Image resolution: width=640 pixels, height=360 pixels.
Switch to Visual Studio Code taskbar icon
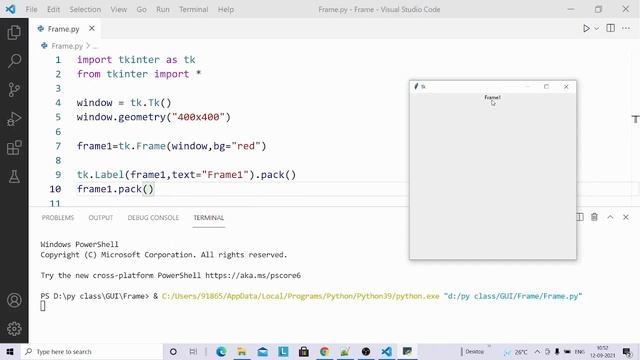[x=387, y=351]
